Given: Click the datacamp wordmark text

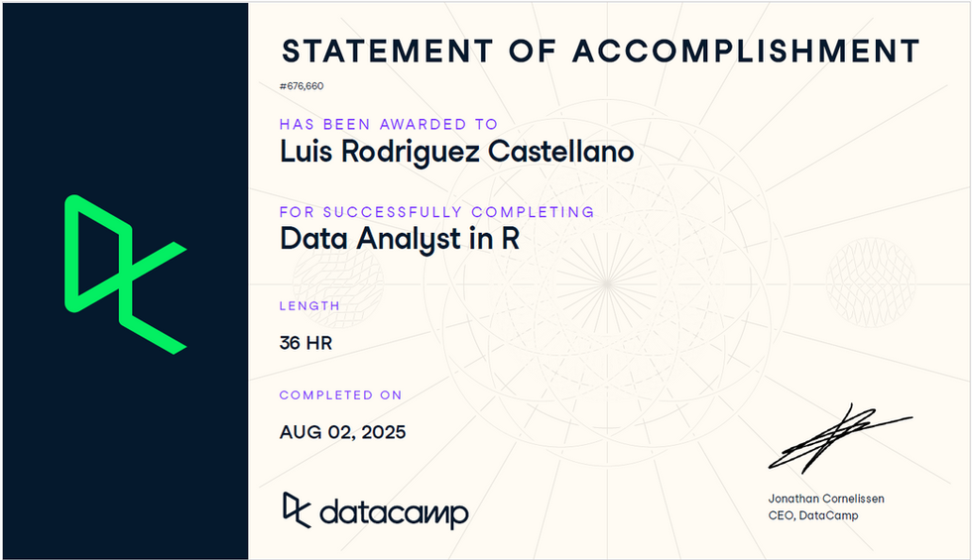Looking at the screenshot, I should 394,513.
